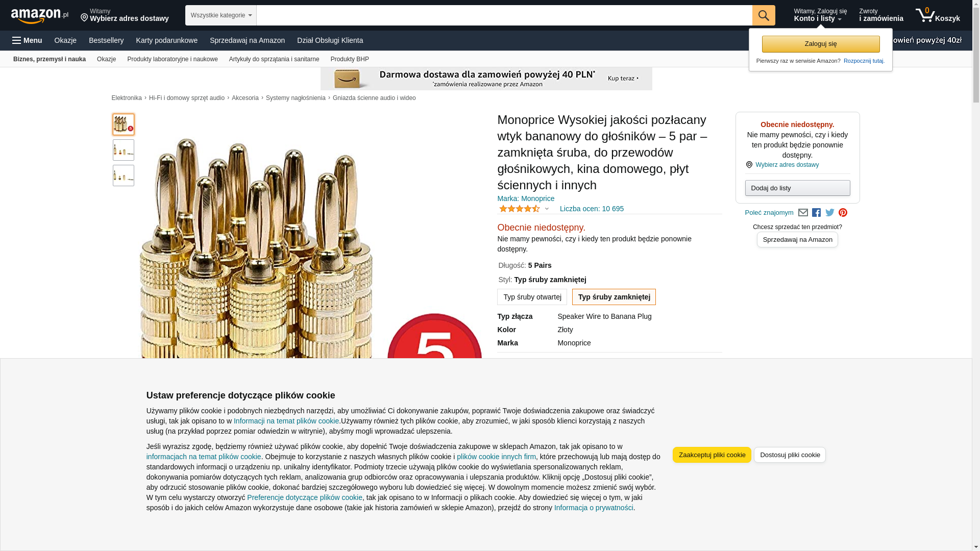Share product on Pinterest icon
Viewport: 980px width, 551px height.
pos(843,213)
